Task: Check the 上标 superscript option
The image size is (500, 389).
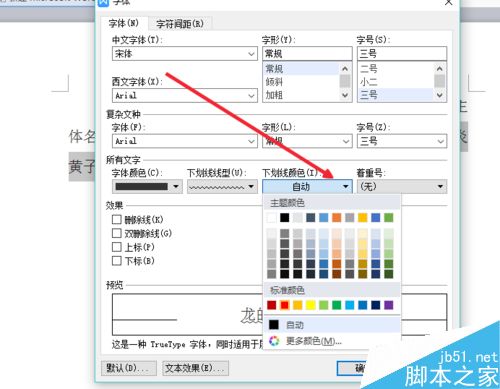Action: [x=116, y=247]
